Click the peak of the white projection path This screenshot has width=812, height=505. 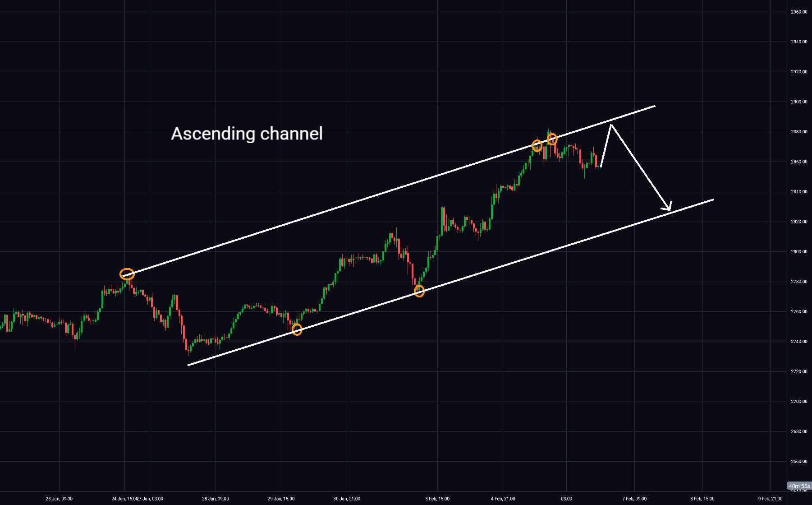click(611, 125)
